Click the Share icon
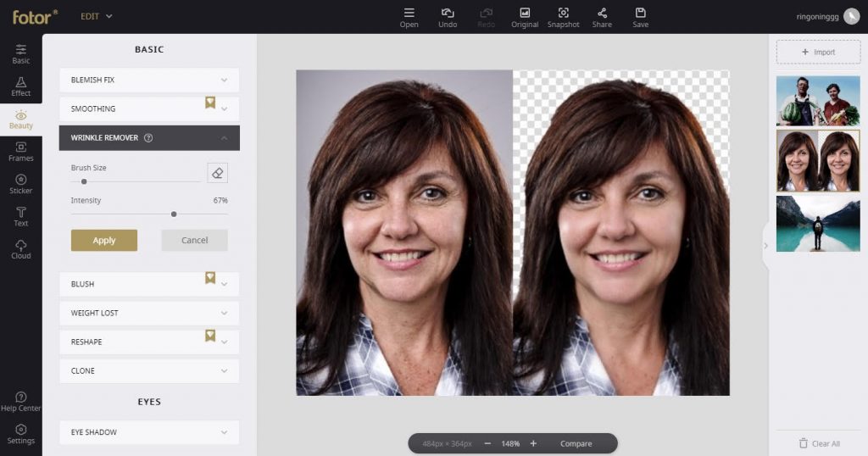 click(602, 18)
